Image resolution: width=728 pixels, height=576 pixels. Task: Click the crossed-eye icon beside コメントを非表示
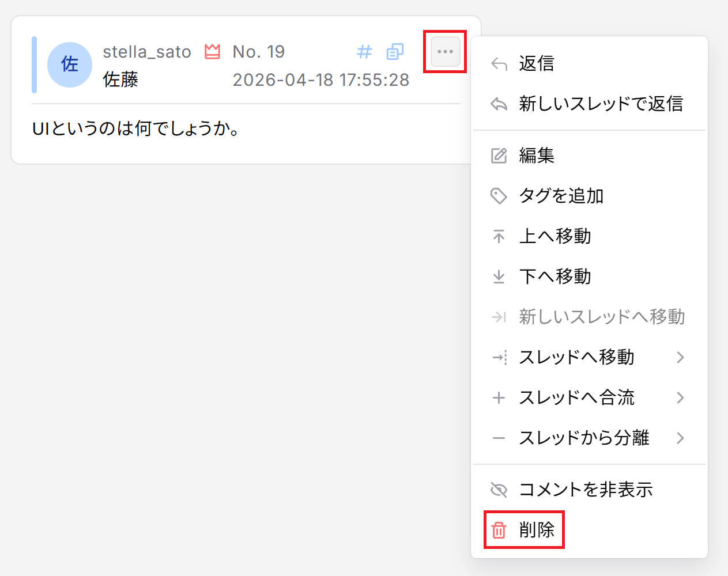coord(499,490)
